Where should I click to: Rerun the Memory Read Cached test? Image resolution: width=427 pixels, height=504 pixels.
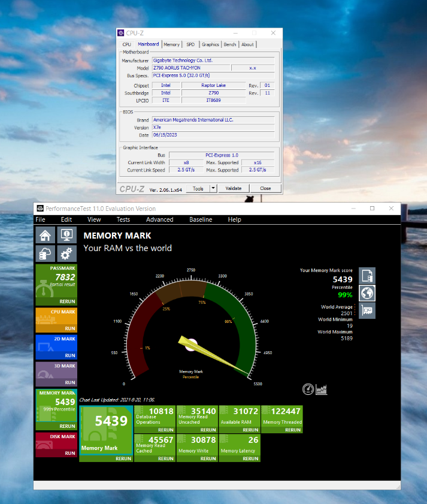pyautogui.click(x=166, y=458)
